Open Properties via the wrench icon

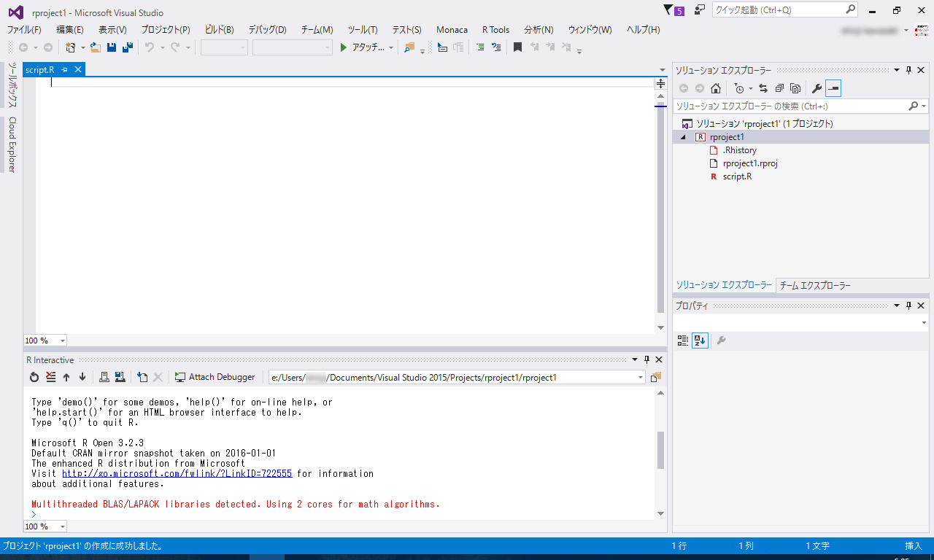817,88
